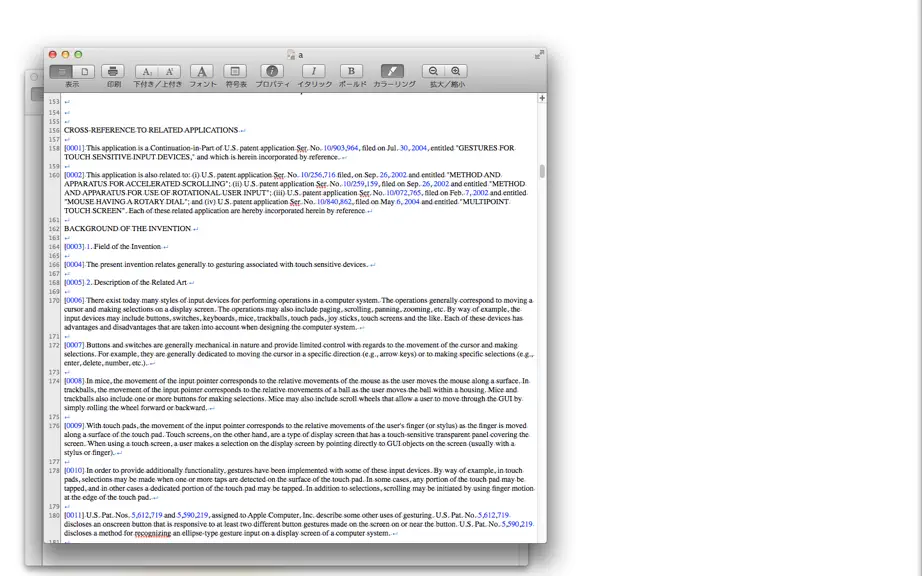Apply subscript formatting (下付き)
Image resolution: width=922 pixels, height=576 pixels.
[146, 72]
